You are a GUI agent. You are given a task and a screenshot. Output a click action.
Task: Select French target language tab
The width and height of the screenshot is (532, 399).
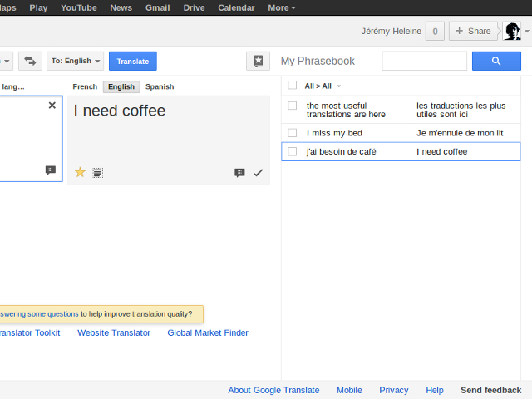tap(85, 86)
